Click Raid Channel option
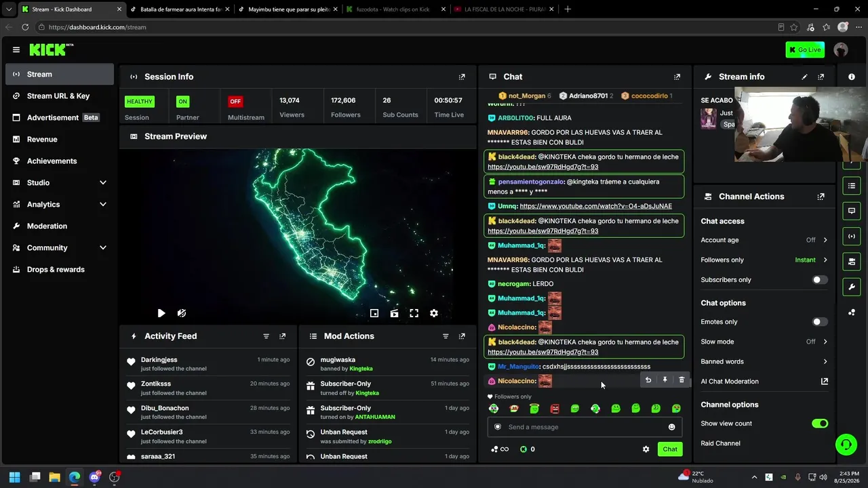Screen dimensions: 868x488 tap(720, 443)
